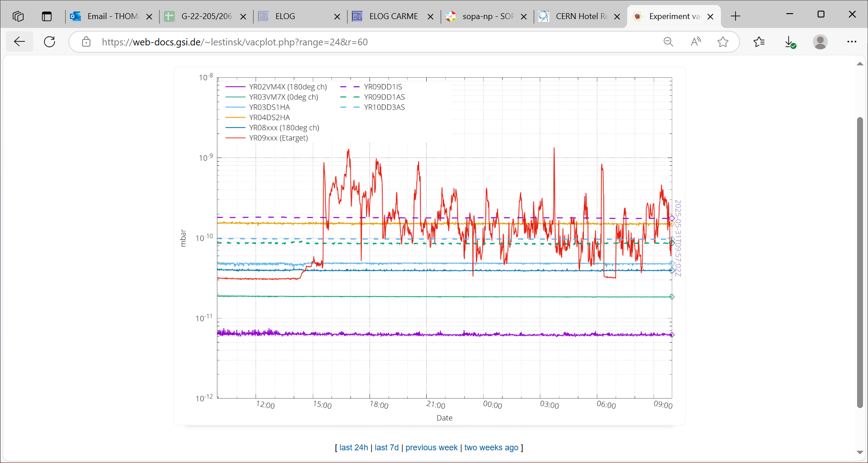Open the zoom magnifier in address bar
This screenshot has width=868, height=463.
[x=668, y=42]
